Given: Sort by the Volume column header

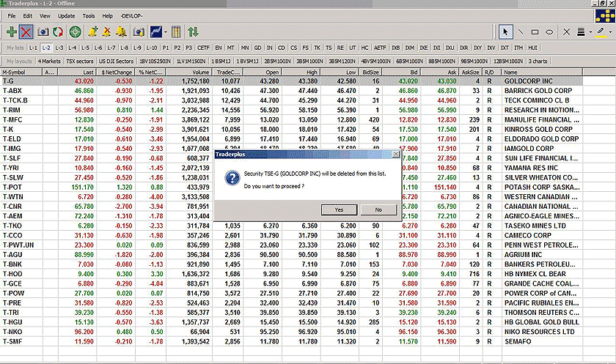Looking at the screenshot, I should coord(189,73).
